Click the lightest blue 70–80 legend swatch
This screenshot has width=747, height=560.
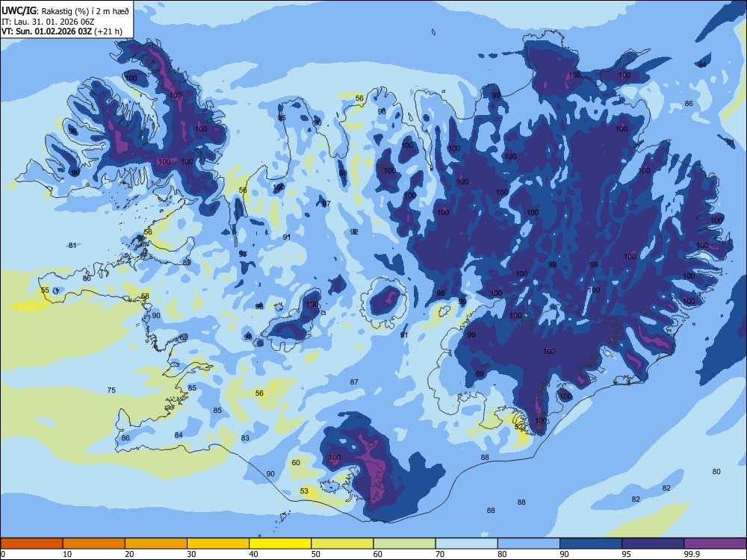click(466, 544)
